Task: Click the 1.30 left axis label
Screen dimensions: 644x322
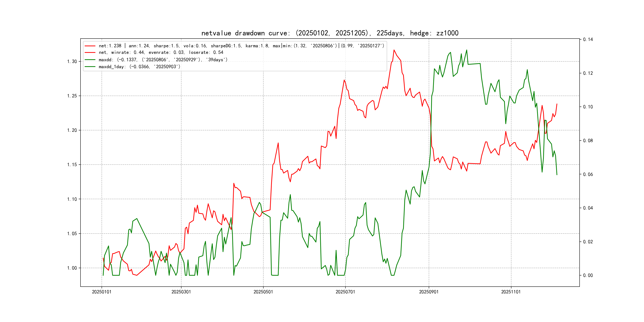Action: point(72,61)
